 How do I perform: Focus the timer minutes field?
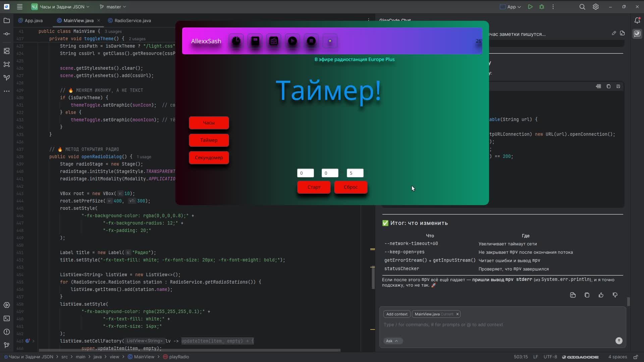[330, 173]
